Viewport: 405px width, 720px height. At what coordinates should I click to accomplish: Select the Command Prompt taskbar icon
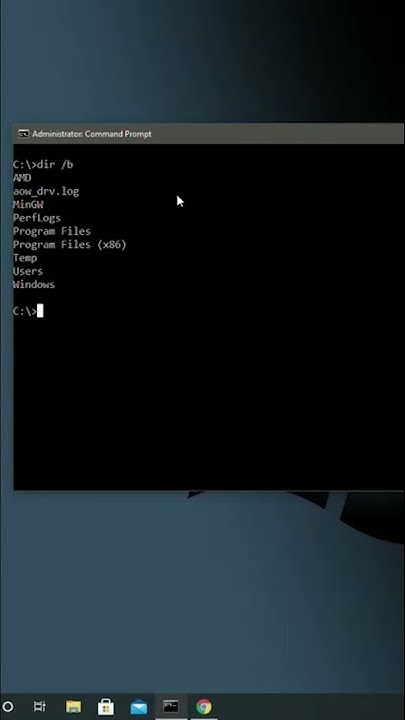point(171,706)
